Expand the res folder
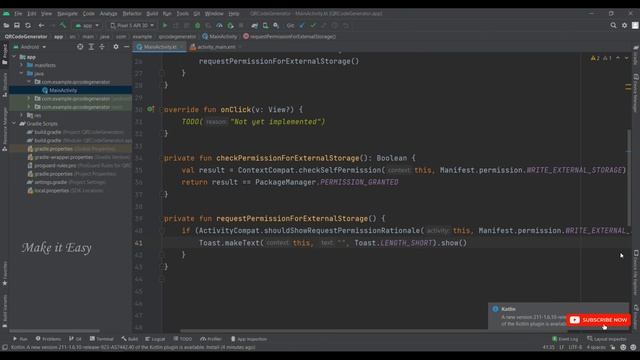Viewport: 640px width, 360px height. tap(22, 115)
